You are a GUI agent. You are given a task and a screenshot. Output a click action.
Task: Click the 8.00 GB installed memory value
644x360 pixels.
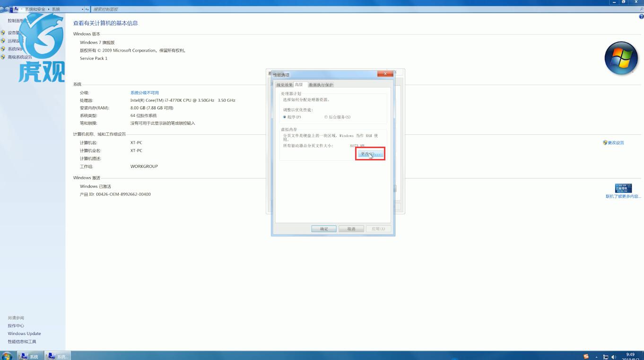pyautogui.click(x=152, y=108)
